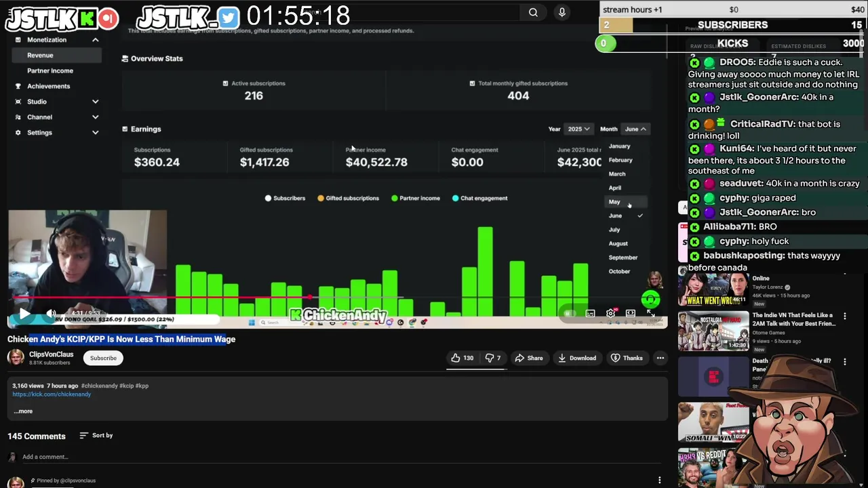Open options menu on the pinned comment
The width and height of the screenshot is (868, 488).
(x=659, y=481)
